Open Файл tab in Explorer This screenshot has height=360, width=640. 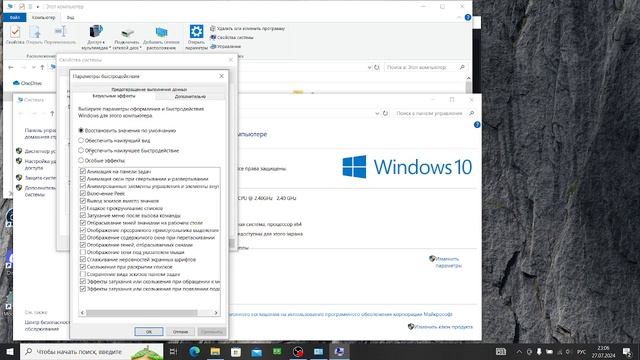tap(15, 18)
